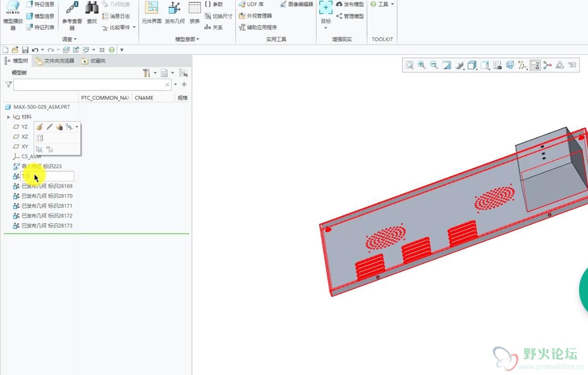Open the 参考查看器 reference viewer

(x=72, y=15)
